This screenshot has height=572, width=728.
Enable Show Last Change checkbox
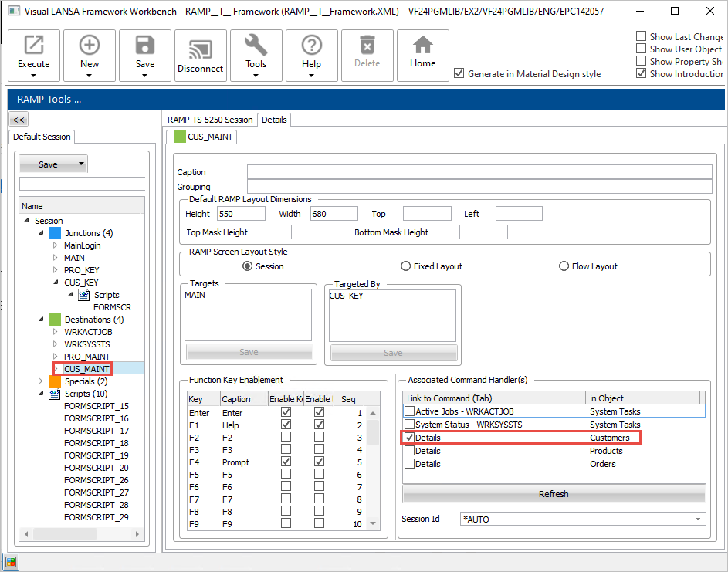coord(641,36)
